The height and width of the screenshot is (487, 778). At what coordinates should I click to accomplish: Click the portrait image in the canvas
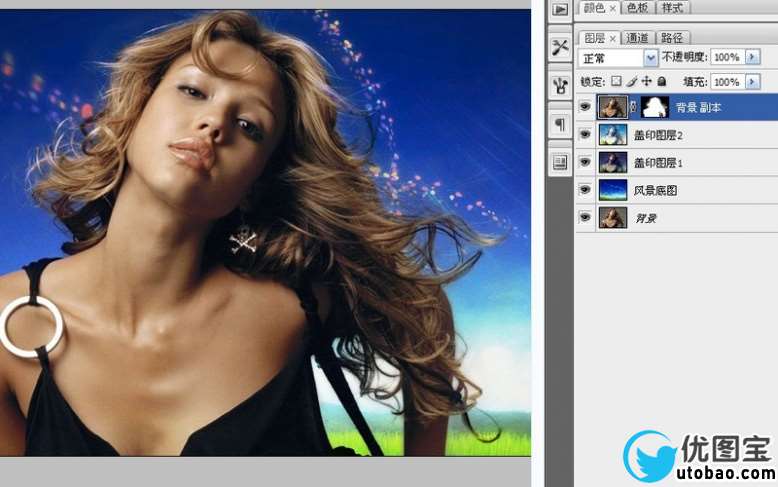tap(265, 233)
